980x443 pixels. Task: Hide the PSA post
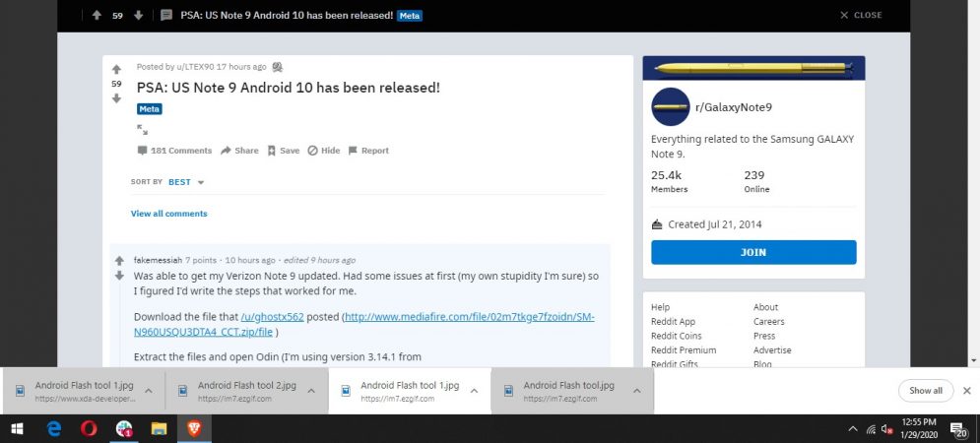point(324,151)
